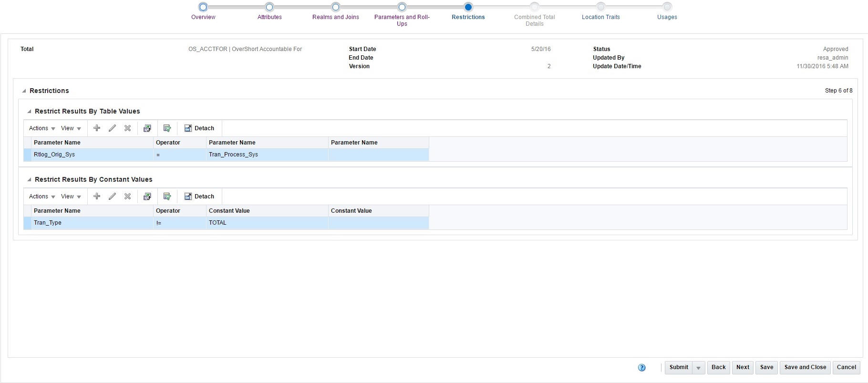Collapse Restrict Results By Constant Values
Viewport: 868px width, 383px height.
coord(29,179)
